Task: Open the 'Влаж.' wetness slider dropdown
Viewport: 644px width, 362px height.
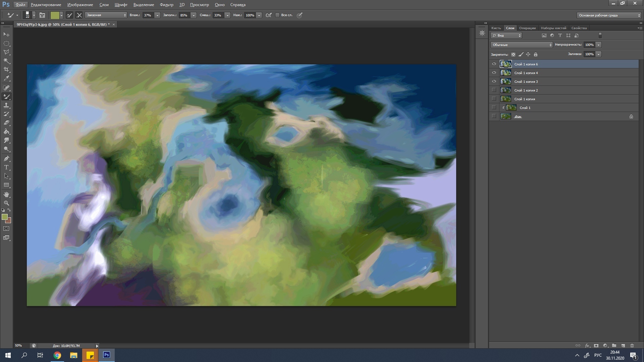Action: [x=157, y=15]
